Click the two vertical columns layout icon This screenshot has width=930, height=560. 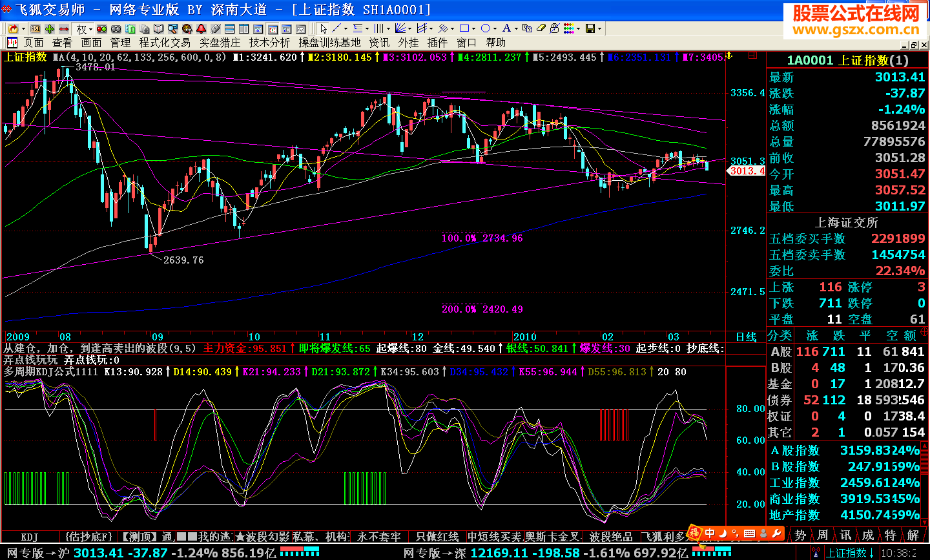[x=244, y=29]
